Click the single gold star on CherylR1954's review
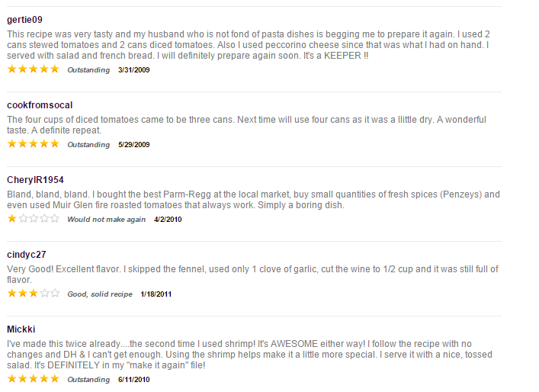The width and height of the screenshot is (539, 392). click(12, 218)
